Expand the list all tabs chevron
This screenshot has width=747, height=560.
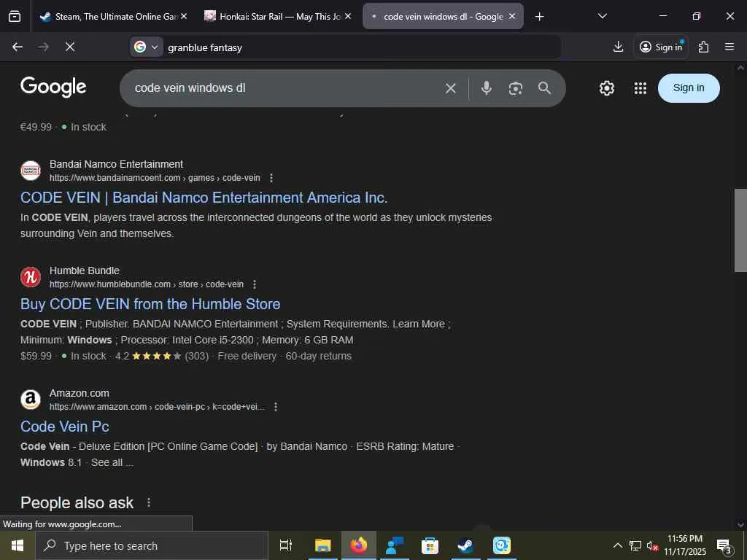[602, 16]
